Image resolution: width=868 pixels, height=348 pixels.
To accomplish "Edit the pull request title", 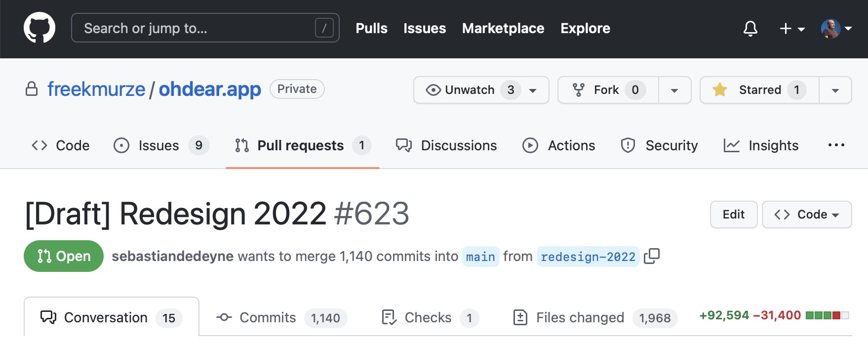I will pyautogui.click(x=734, y=215).
